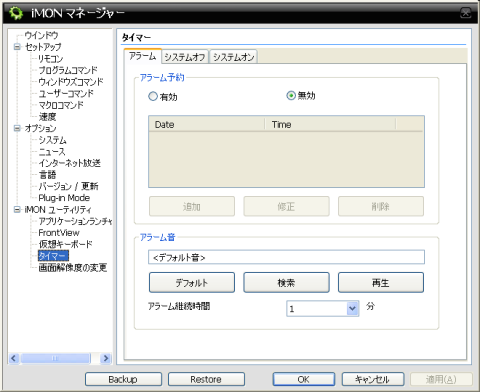Select マクロコマンド in the tree

(x=61, y=105)
